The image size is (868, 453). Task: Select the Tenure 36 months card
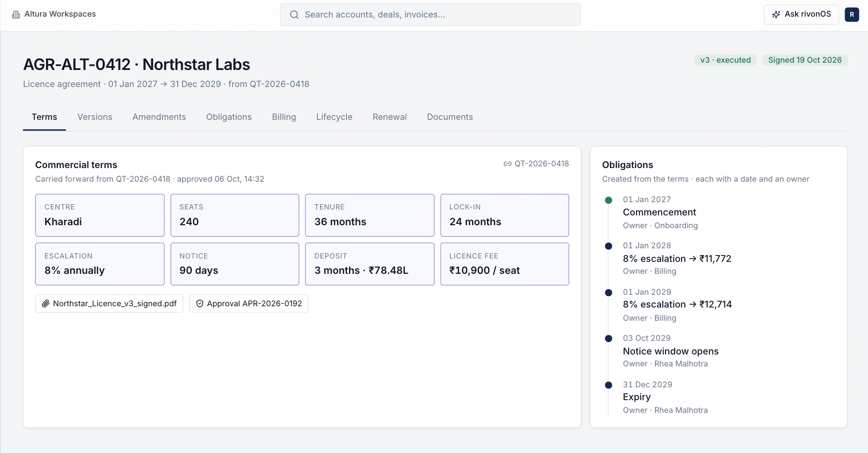369,215
